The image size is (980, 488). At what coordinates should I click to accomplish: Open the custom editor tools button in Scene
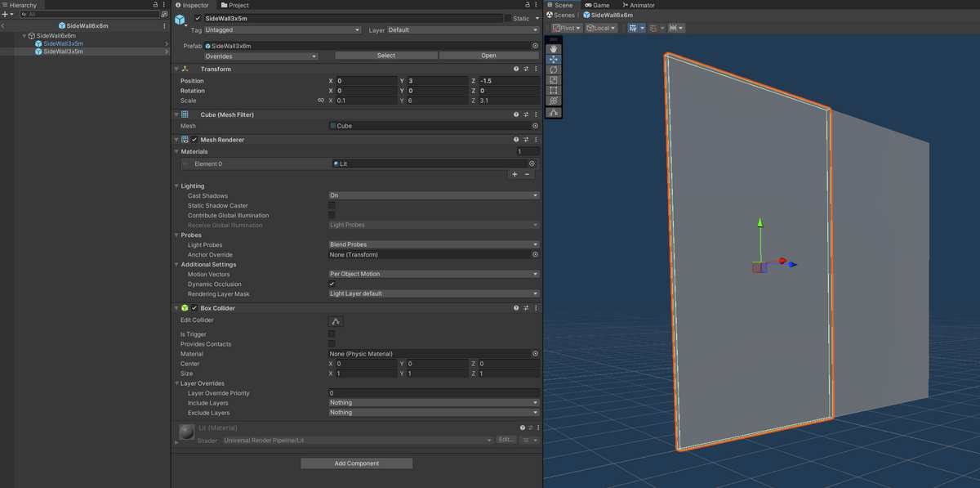pos(554,113)
